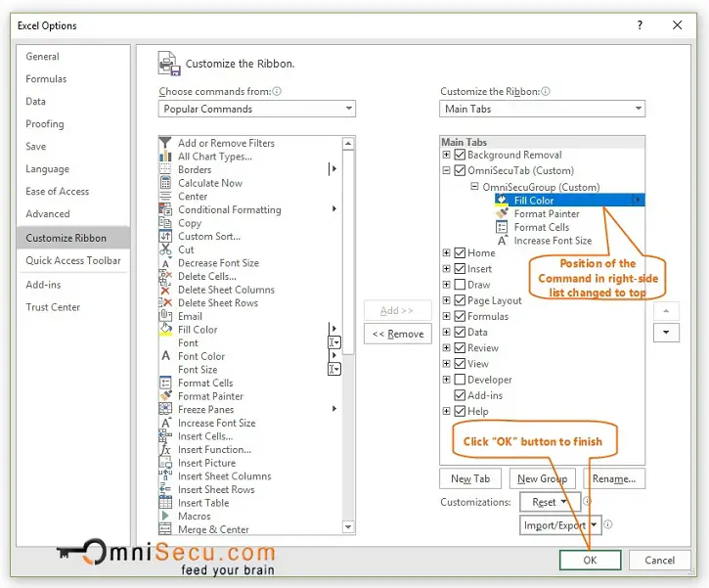This screenshot has width=709, height=588.
Task: Click the Format Cells icon under OmniSecuGroup
Action: coord(502,227)
